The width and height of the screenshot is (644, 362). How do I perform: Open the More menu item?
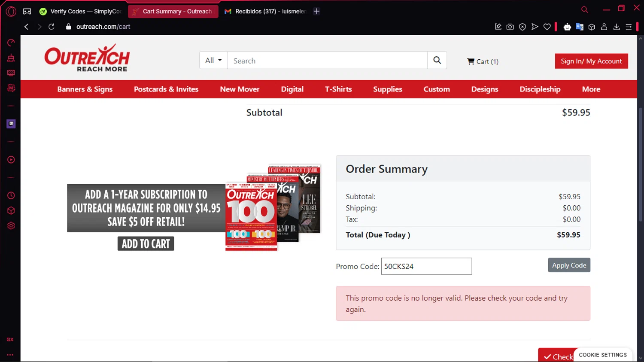click(x=591, y=89)
